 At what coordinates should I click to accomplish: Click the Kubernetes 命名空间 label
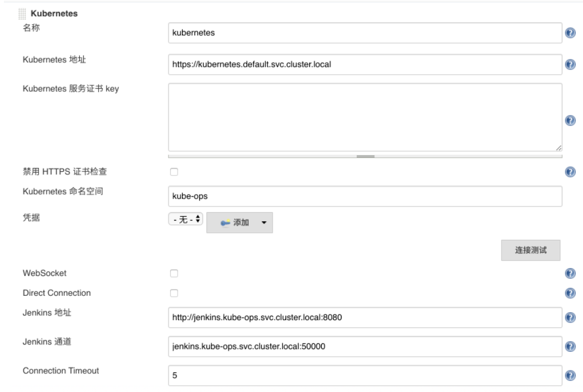[x=63, y=191]
